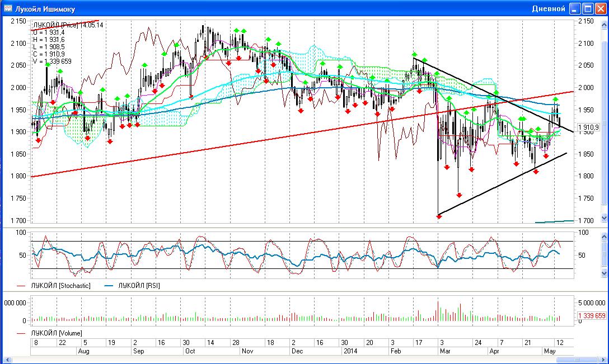Image resolution: width=609 pixels, height=364 pixels.
Task: Click the date label '12' on the time axis
Action: point(560,343)
